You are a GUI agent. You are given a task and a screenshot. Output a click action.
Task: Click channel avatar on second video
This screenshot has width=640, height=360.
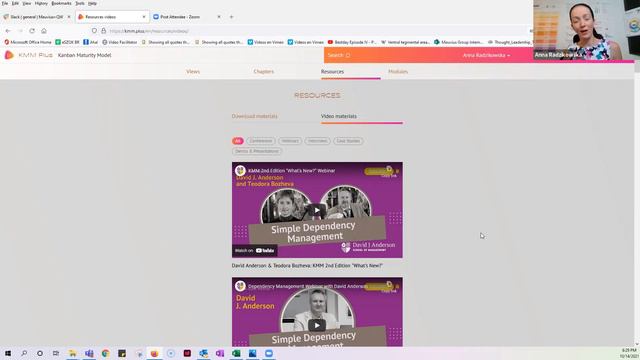point(240,286)
